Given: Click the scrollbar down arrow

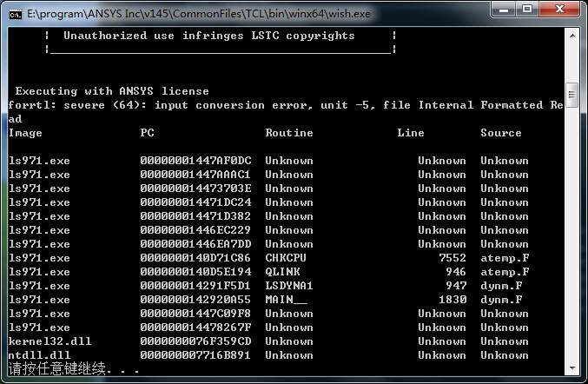Looking at the screenshot, I should point(571,369).
